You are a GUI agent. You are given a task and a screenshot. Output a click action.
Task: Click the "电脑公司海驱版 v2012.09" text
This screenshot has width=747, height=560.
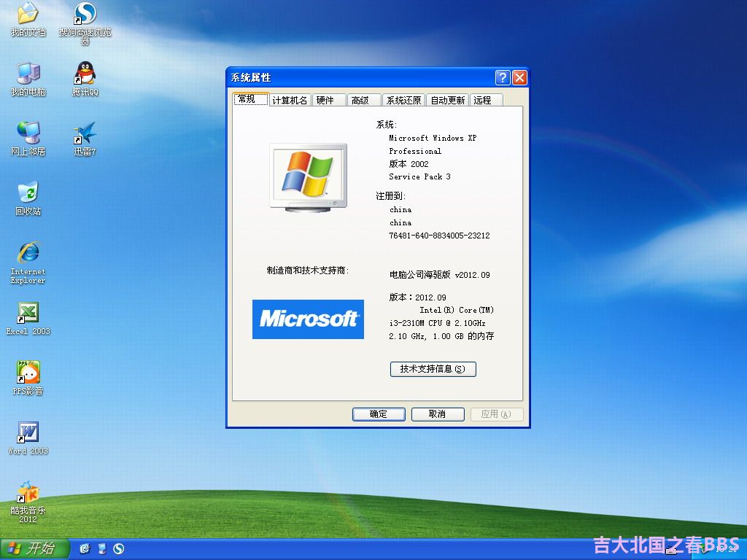pyautogui.click(x=440, y=275)
